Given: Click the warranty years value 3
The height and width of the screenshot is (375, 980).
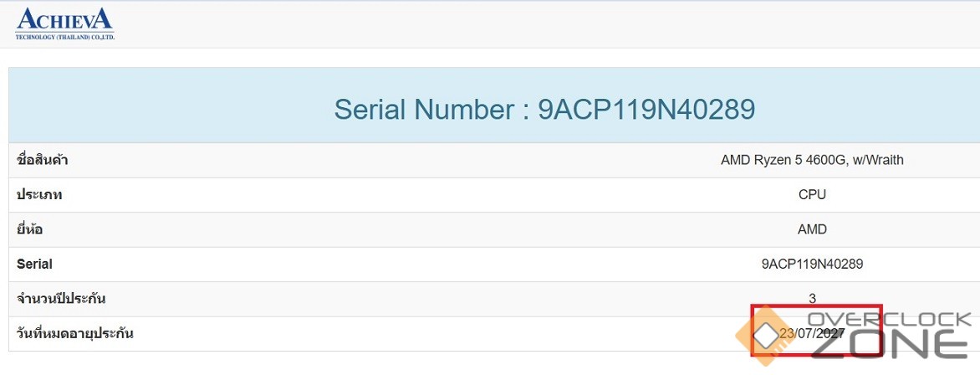Looking at the screenshot, I should click(x=812, y=298).
